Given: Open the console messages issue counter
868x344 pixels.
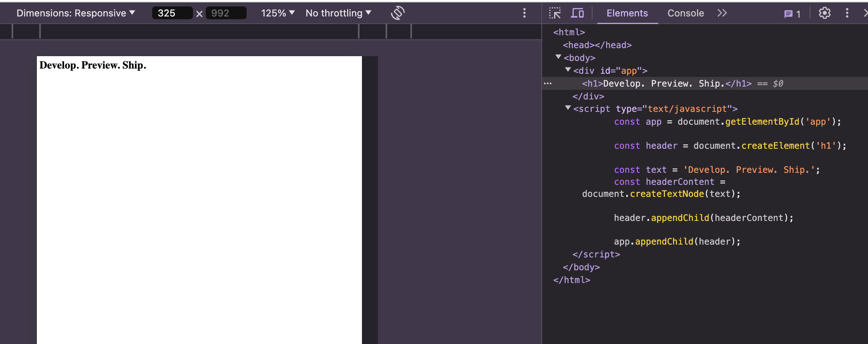Looking at the screenshot, I should [x=792, y=14].
